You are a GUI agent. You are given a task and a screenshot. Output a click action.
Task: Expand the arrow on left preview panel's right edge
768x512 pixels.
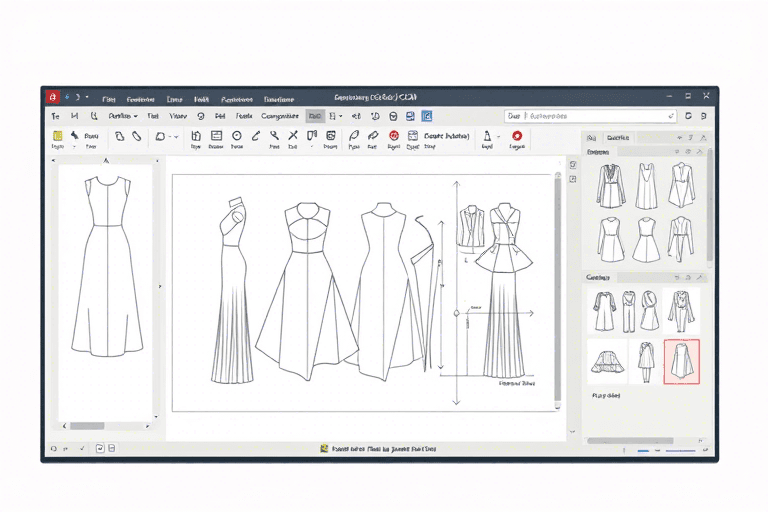[x=159, y=286]
